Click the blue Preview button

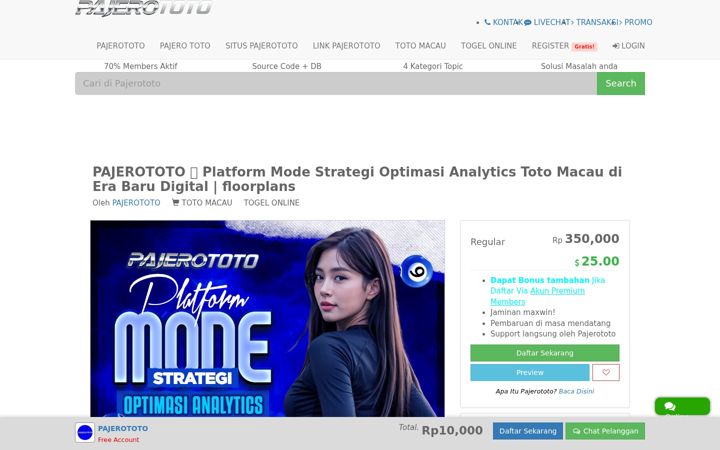[530, 372]
